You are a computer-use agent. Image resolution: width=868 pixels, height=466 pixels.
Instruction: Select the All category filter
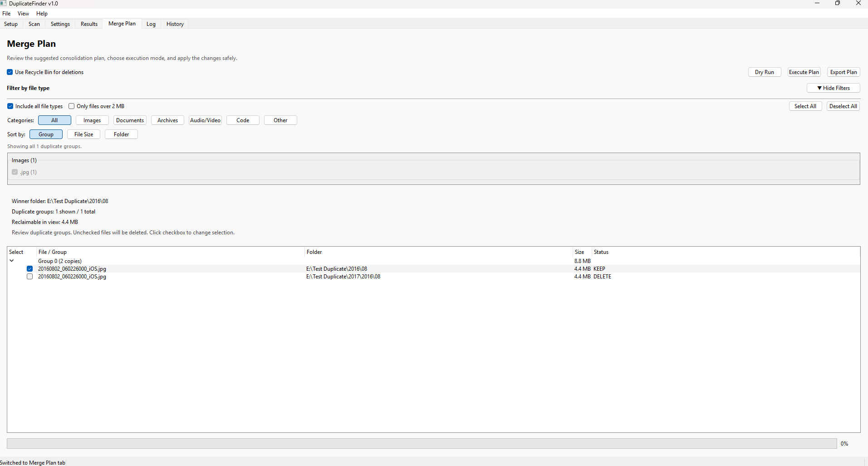pyautogui.click(x=54, y=120)
